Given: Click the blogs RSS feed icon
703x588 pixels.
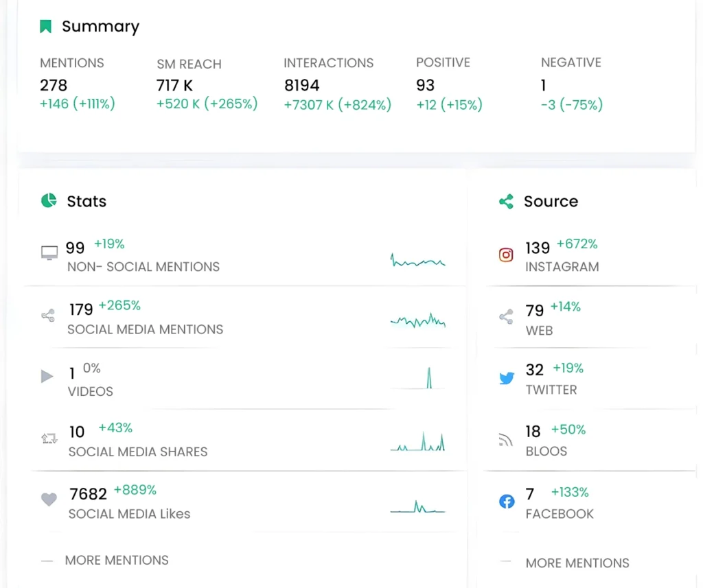Looking at the screenshot, I should pyautogui.click(x=506, y=440).
